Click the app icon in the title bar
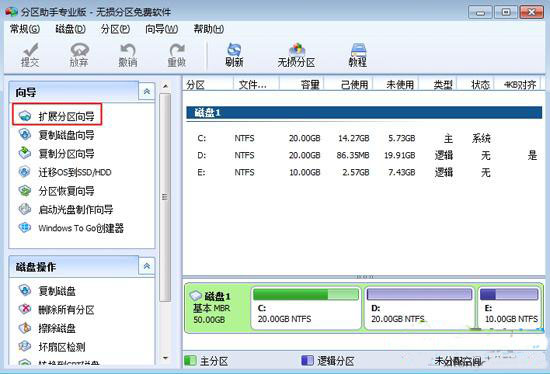This screenshot has width=550, height=374. click(x=12, y=12)
